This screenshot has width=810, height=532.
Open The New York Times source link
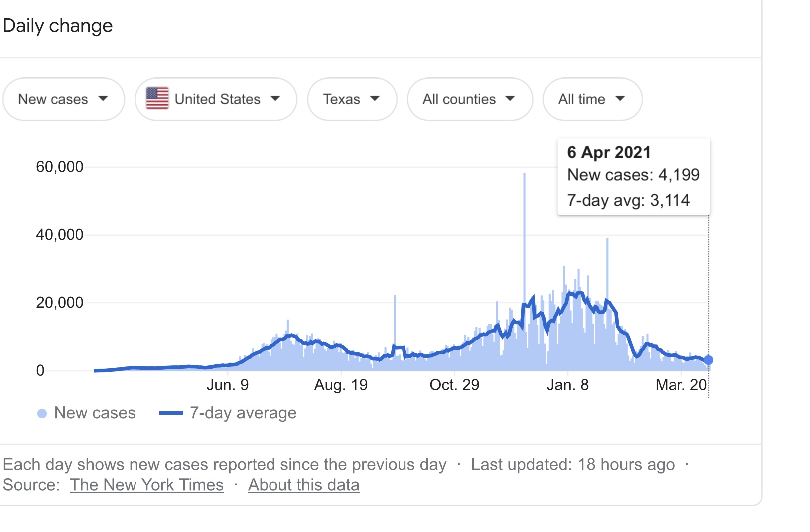click(x=146, y=485)
